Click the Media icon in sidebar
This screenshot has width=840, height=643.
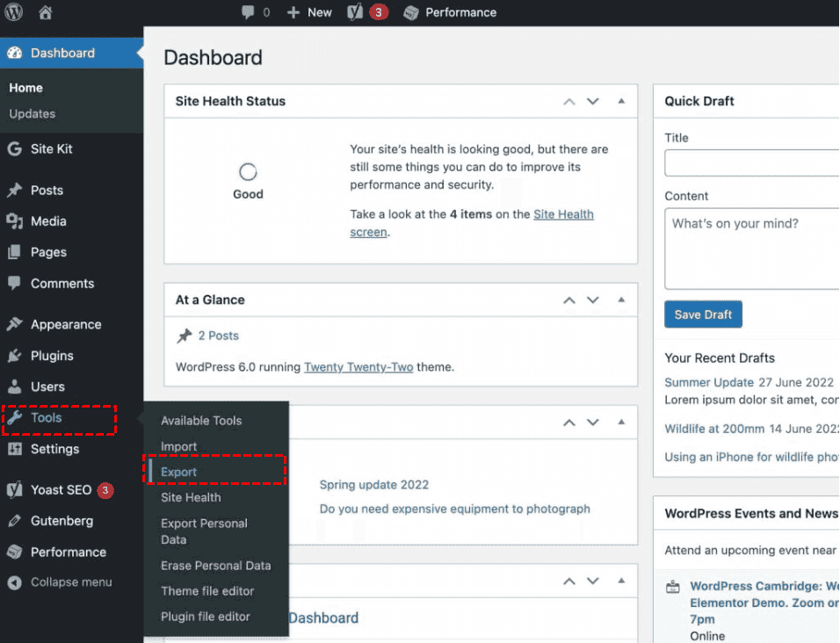click(14, 221)
